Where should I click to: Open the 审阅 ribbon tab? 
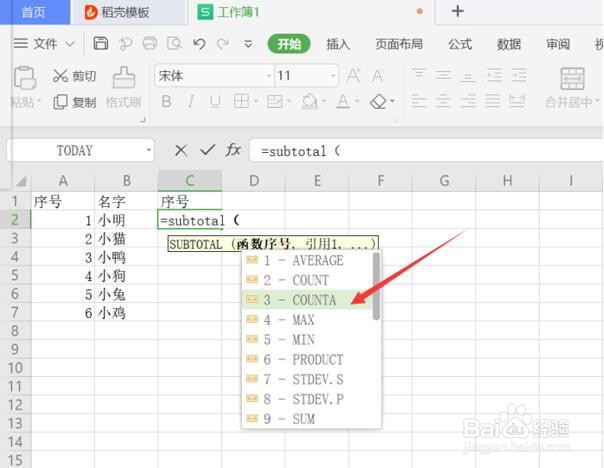tap(558, 44)
